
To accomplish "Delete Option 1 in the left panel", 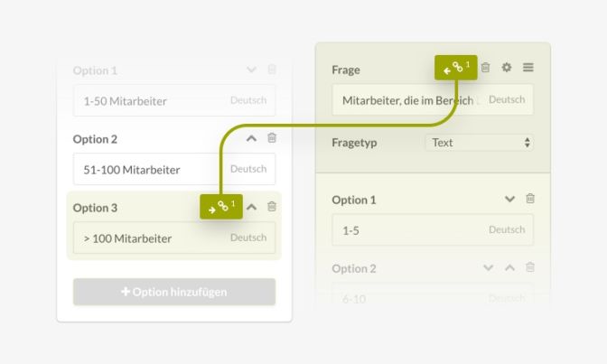I will pos(272,70).
